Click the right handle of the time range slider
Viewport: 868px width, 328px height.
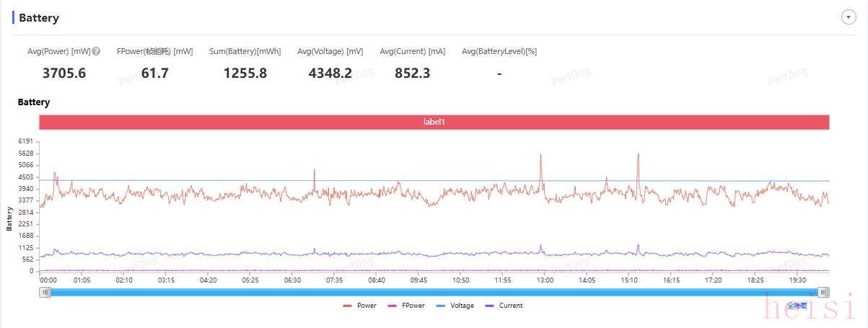[823, 292]
